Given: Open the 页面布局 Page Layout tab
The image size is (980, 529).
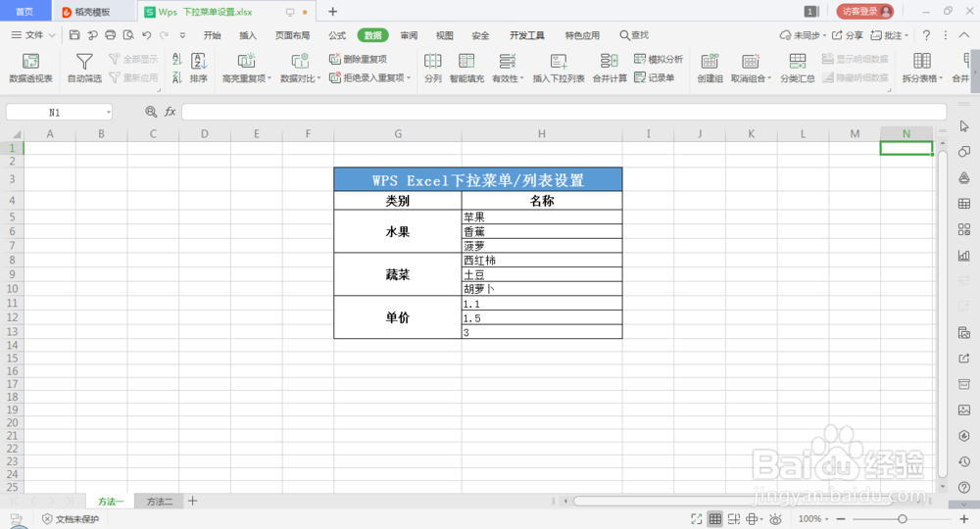Looking at the screenshot, I should coord(292,35).
